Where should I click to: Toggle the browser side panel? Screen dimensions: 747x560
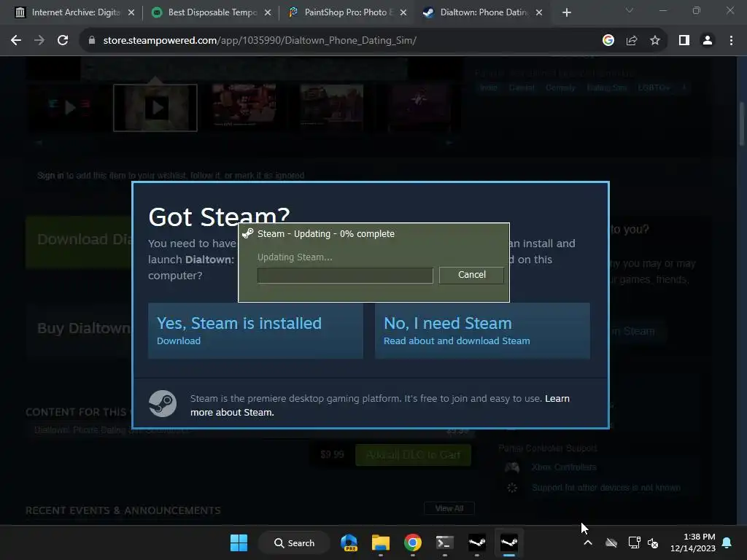[684, 41]
